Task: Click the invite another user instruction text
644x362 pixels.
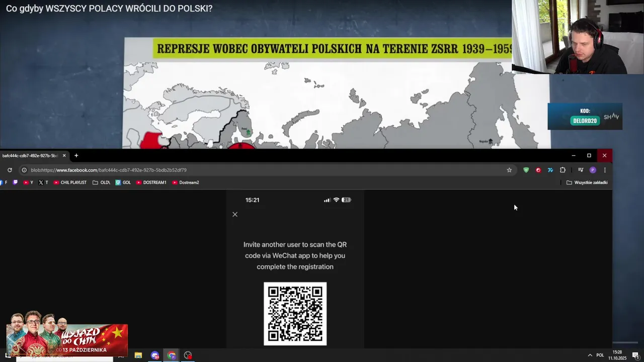Action: [x=295, y=255]
